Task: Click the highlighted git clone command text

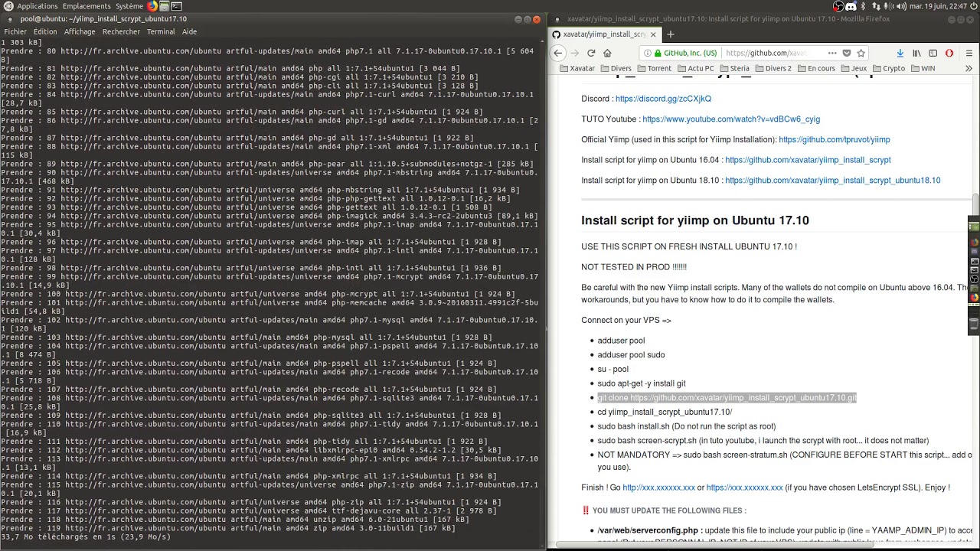Action: pos(727,398)
